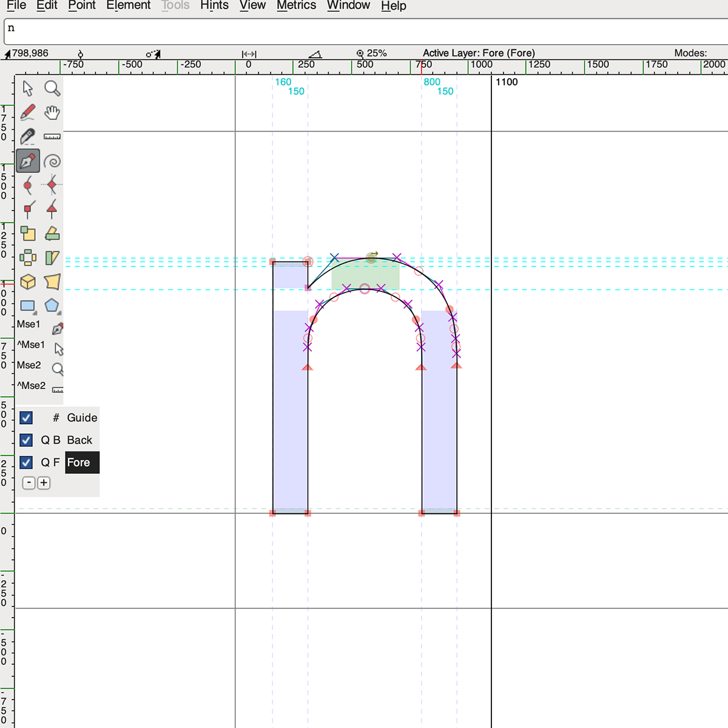
Task: Activate the Spiro spiral tool
Action: [x=52, y=161]
